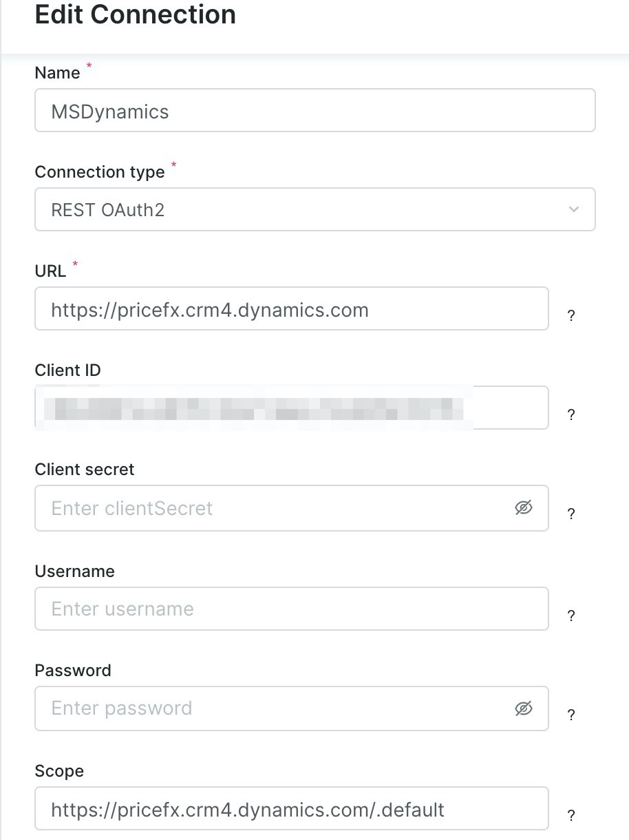
Task: Expand the Connection type dropdown arrow
Action: click(574, 209)
